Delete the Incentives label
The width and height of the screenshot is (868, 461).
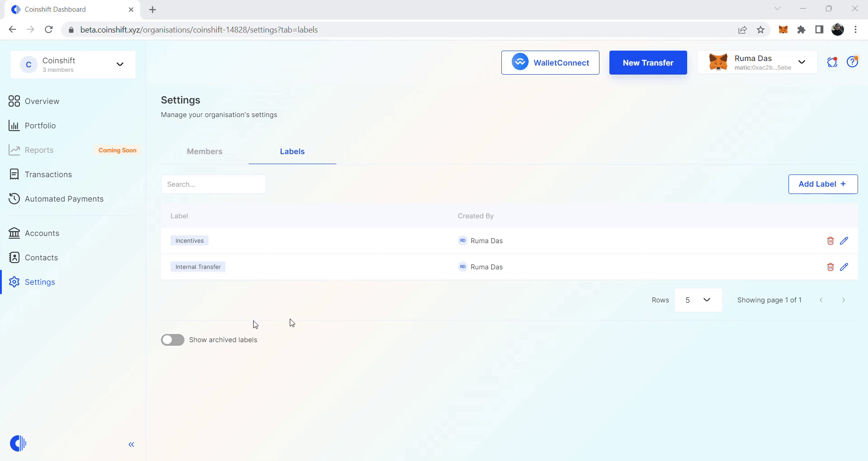(830, 241)
